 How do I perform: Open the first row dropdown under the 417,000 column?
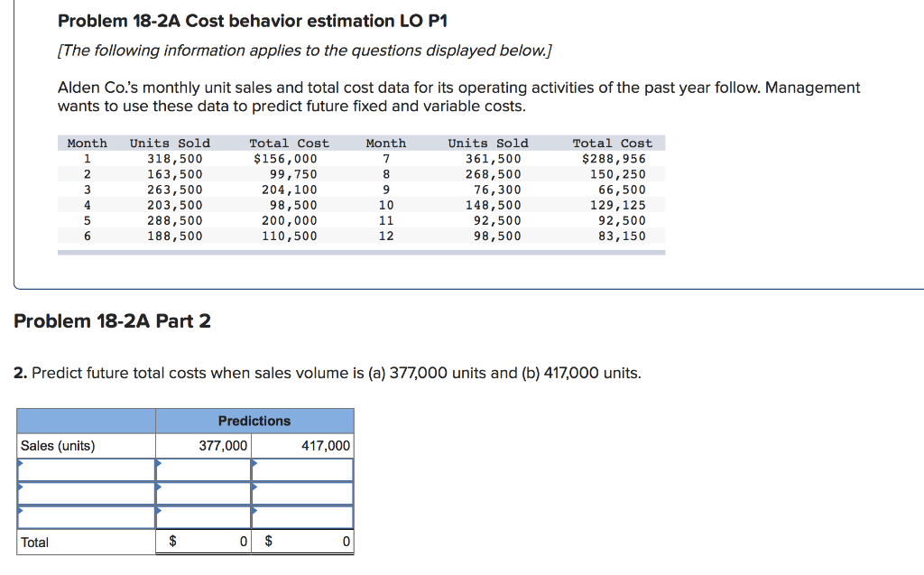[x=302, y=469]
